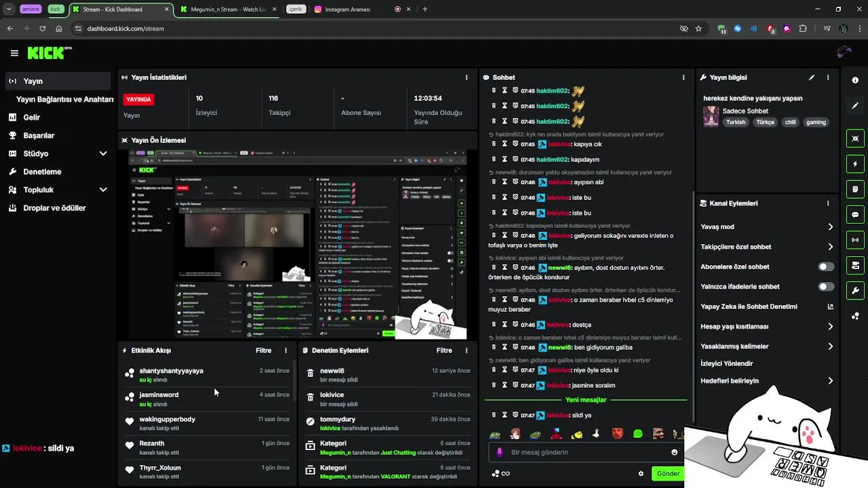The image size is (868, 488).
Task: Open Hesap yaşı kısıtlaması chevron
Action: pyautogui.click(x=831, y=327)
